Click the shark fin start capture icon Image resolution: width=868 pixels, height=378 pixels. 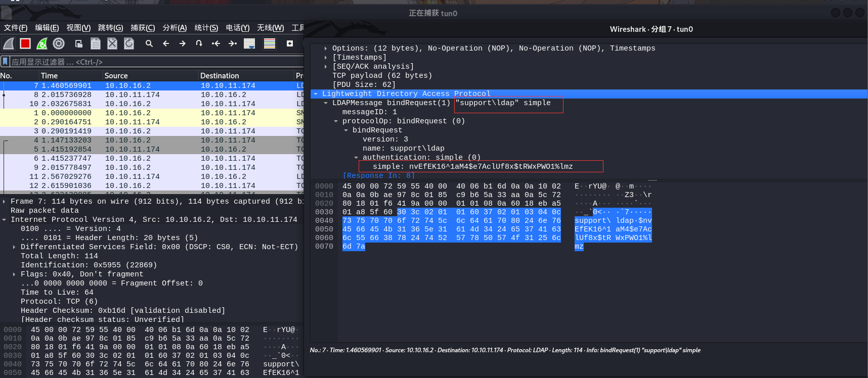[x=9, y=44]
